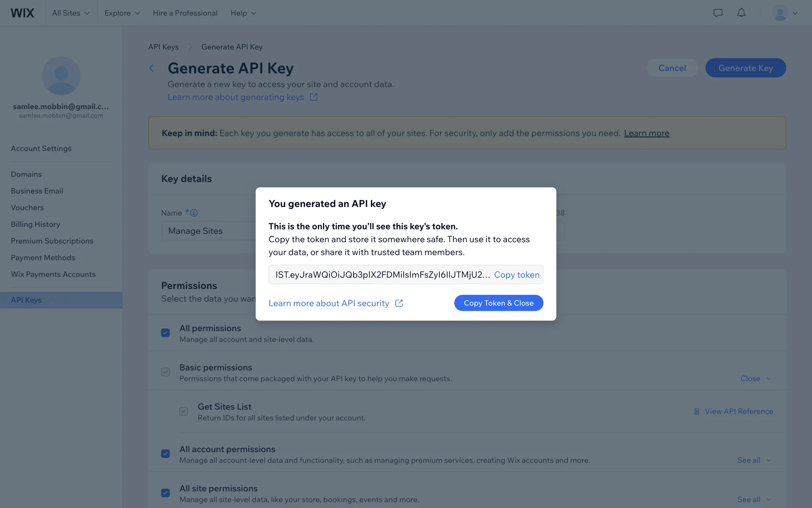This screenshot has height=508, width=812.
Task: Open the All Sites dropdown
Action: click(x=71, y=13)
